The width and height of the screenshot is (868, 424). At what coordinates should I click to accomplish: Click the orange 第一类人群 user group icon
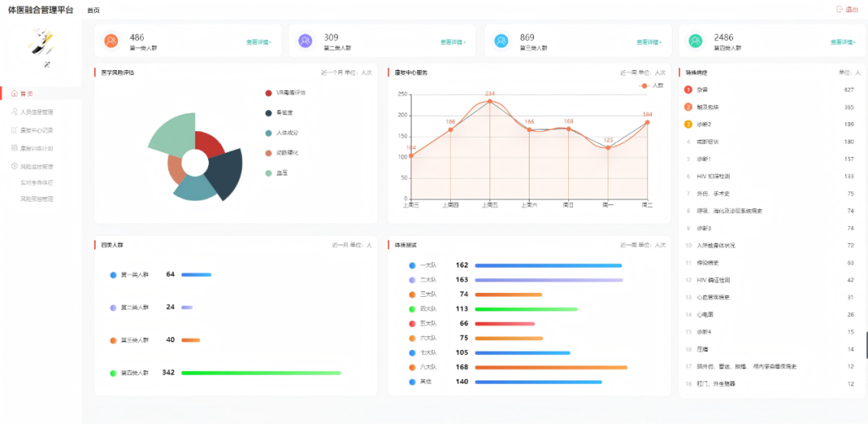(x=111, y=41)
